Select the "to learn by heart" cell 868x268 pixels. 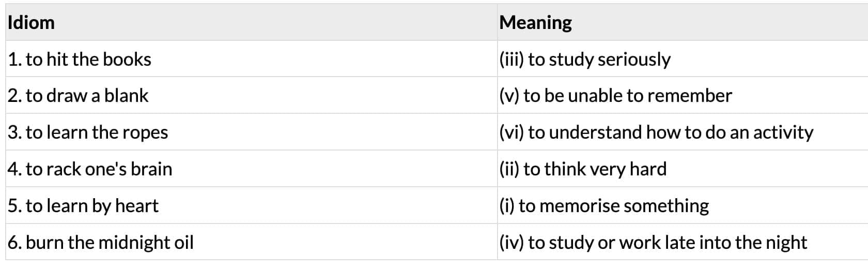tap(92, 206)
